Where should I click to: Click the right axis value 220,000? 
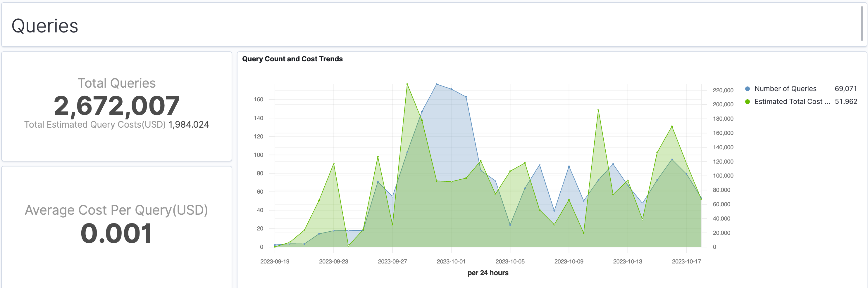(723, 90)
